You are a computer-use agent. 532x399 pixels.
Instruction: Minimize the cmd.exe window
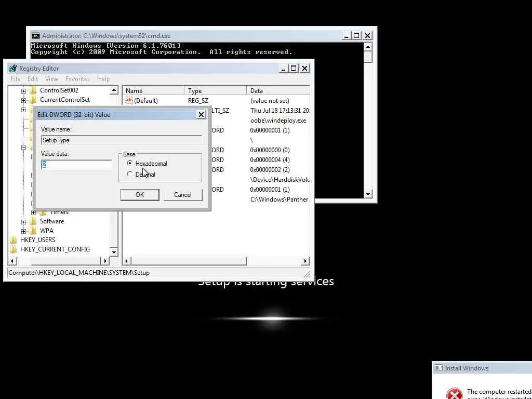345,36
